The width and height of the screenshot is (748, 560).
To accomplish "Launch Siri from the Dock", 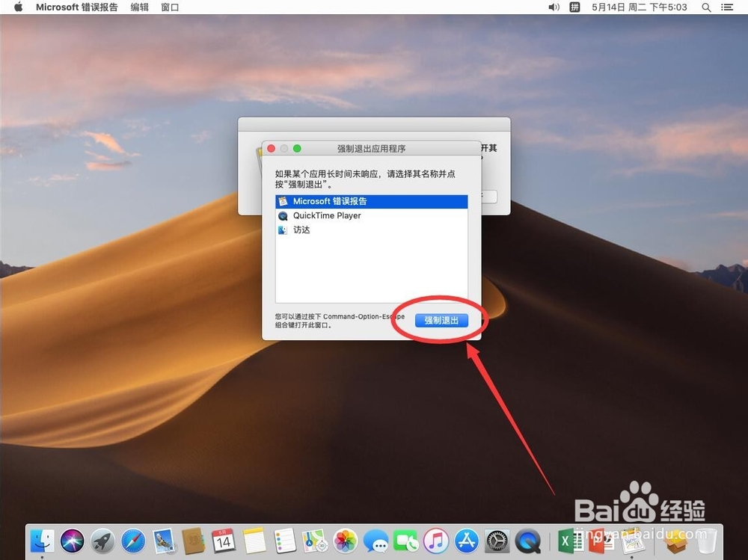I will click(73, 541).
